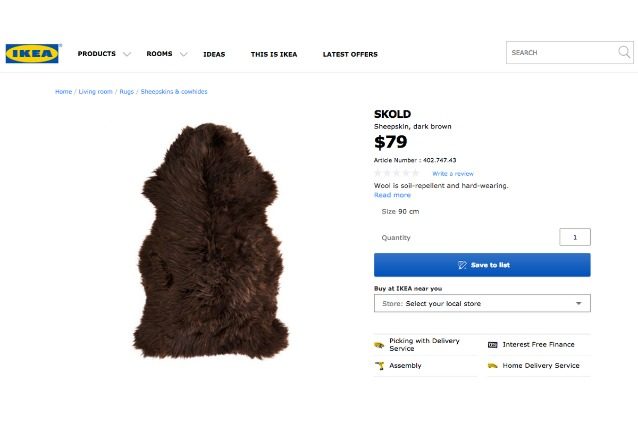This screenshot has height=426, width=638.
Task: Click the SKOLD sheepskin product image
Action: coord(211,241)
